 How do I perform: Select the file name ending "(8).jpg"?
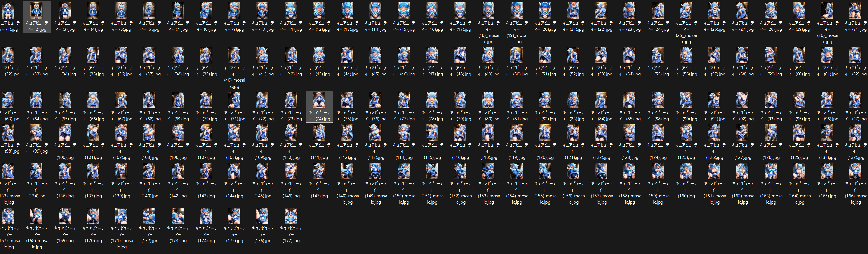click(x=206, y=26)
